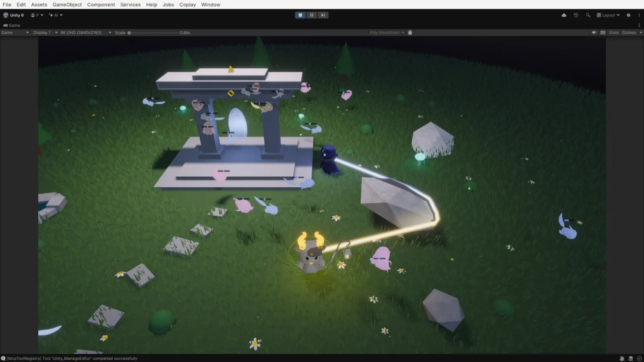Click the Unity 6 logo button
This screenshot has width=644, height=362.
pos(13,15)
